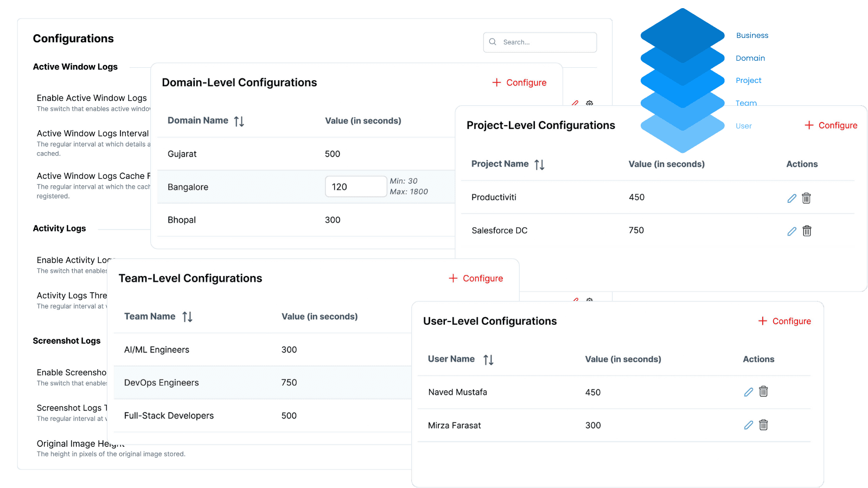Image resolution: width=868 pixels, height=488 pixels.
Task: Click the Configure label in User-Level Configurations
Action: tap(792, 321)
